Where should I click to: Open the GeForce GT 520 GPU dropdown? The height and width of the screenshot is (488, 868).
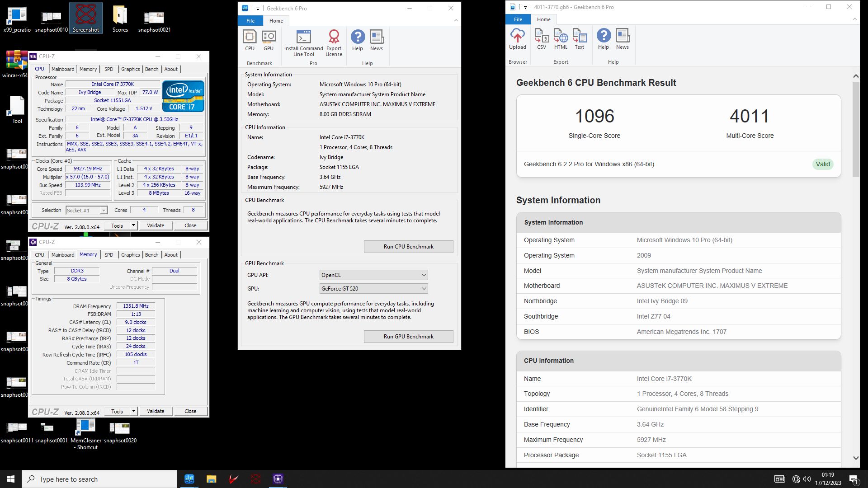[373, 288]
